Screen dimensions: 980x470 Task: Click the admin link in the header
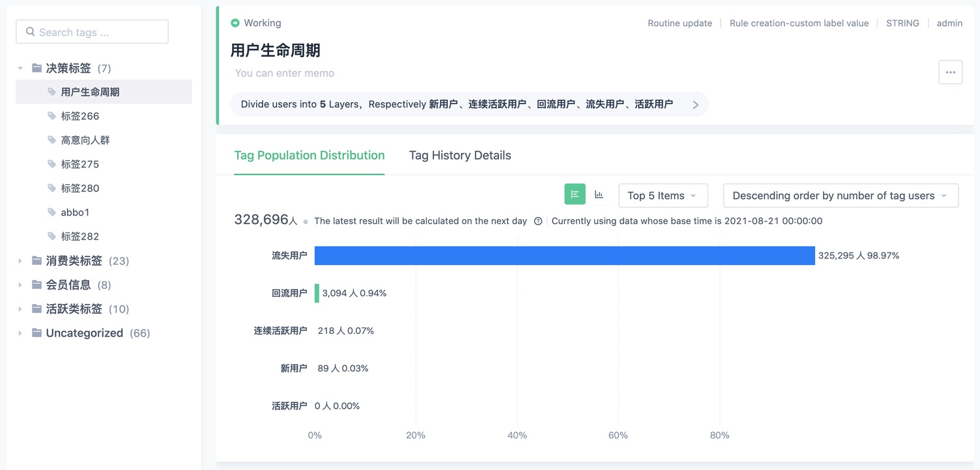point(949,23)
